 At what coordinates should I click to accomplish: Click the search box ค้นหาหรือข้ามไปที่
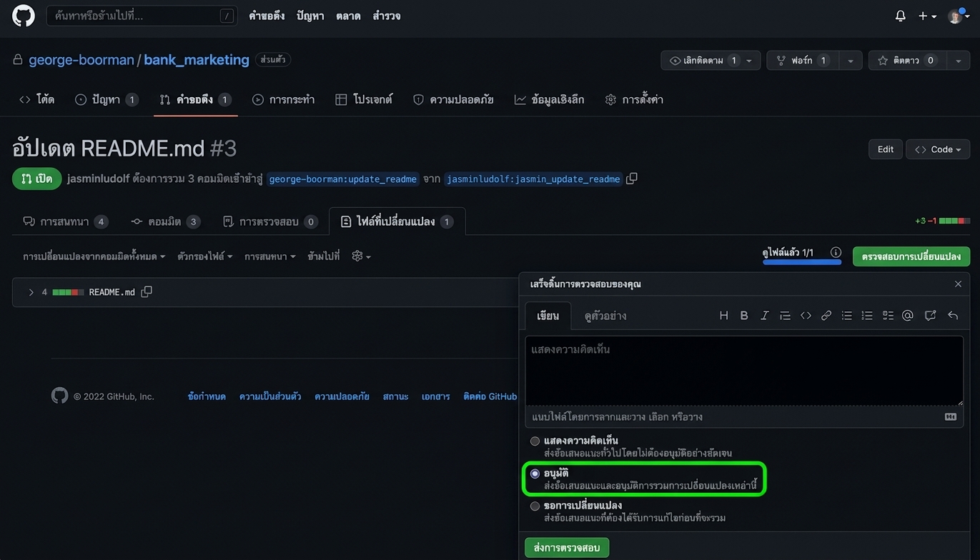tap(142, 16)
